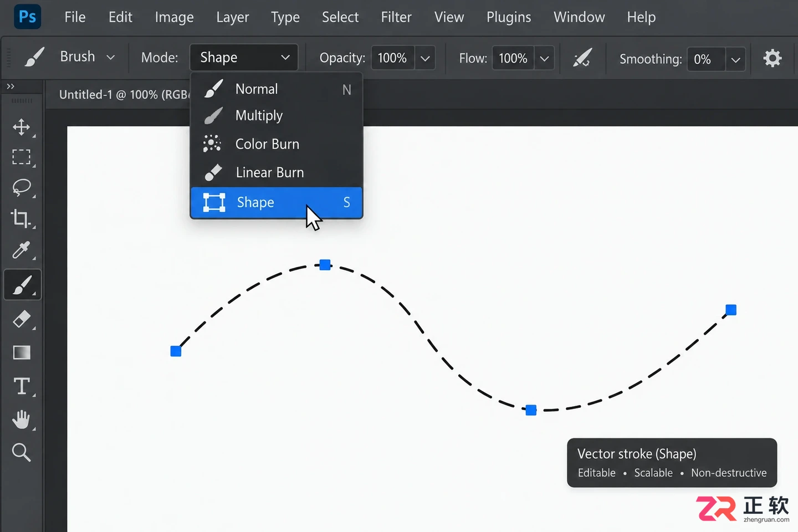Open the File menu
798x532 pixels.
75,17
